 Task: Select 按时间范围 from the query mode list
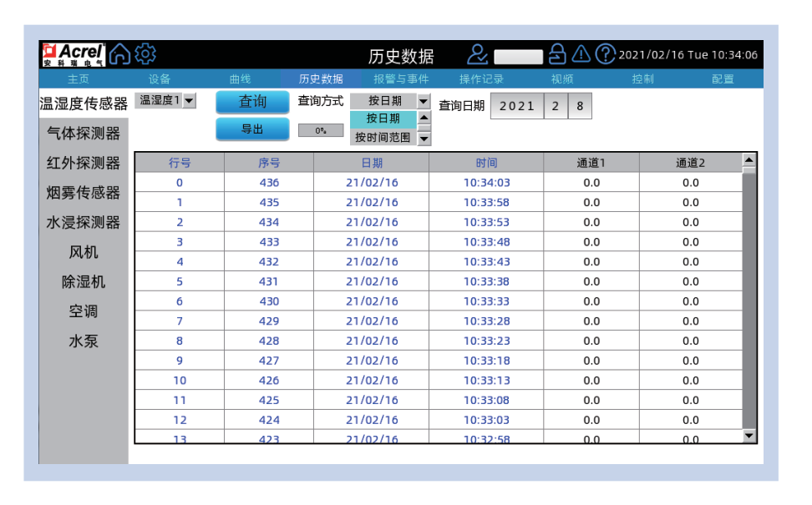(x=383, y=138)
